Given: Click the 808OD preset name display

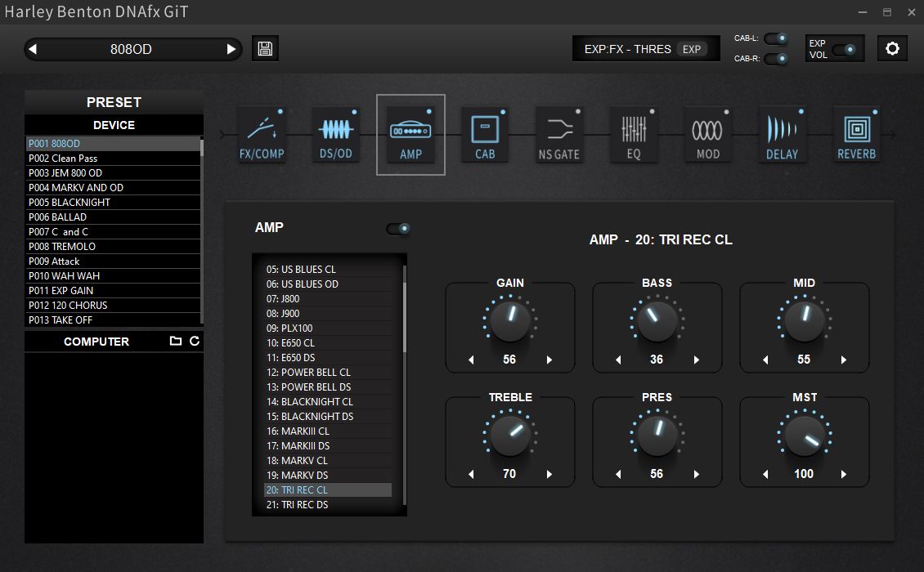Looking at the screenshot, I should (131, 49).
